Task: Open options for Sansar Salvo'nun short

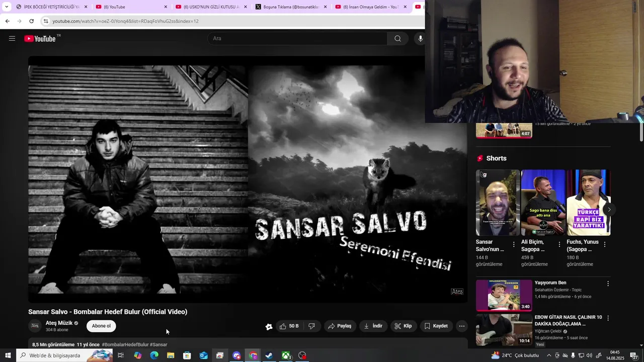Action: [514, 244]
